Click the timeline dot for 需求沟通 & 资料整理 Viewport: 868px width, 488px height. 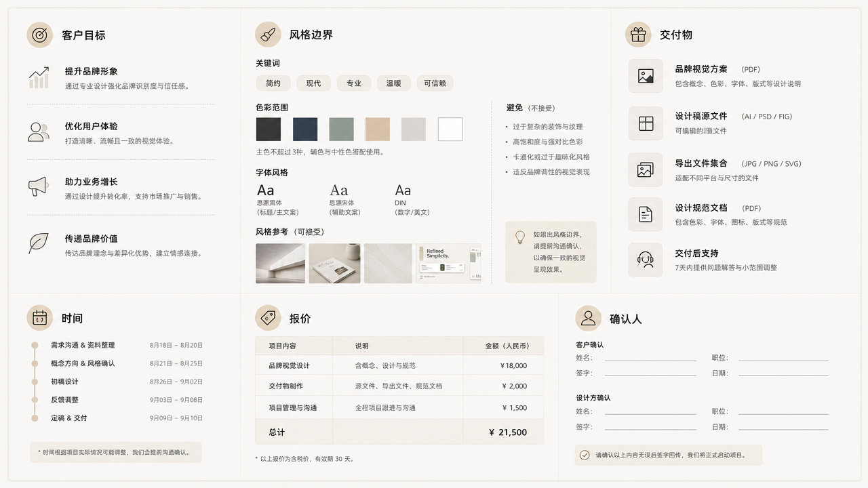tap(35, 345)
